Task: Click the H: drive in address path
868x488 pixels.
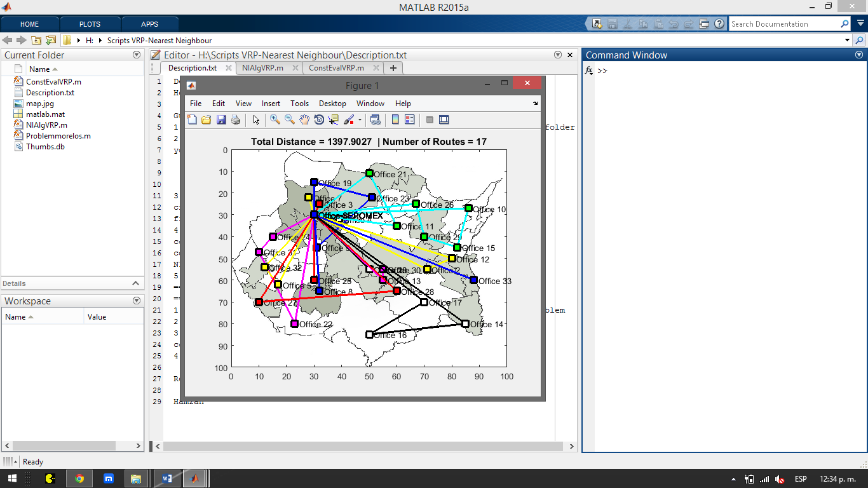Action: [90, 40]
